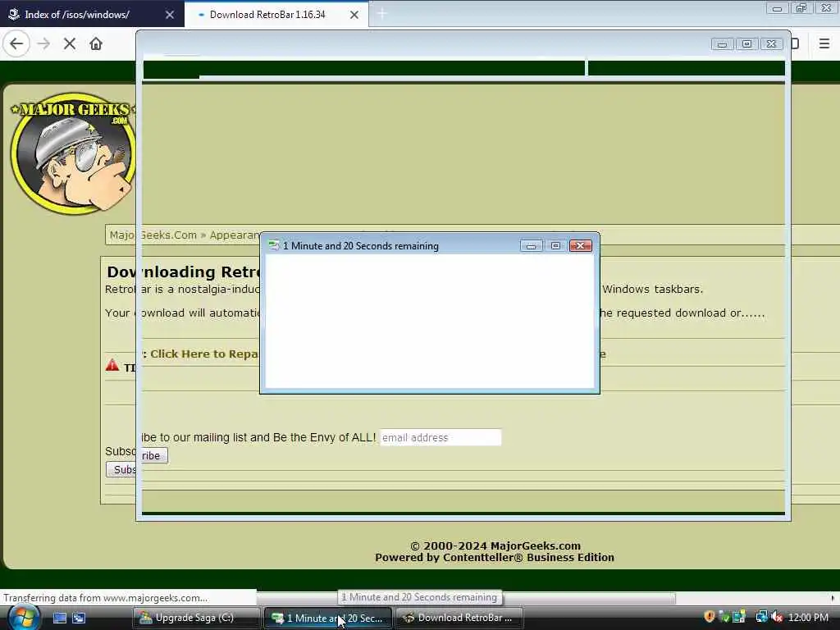Maximize the download progress dialog
This screenshot has height=630, width=840.
tap(555, 246)
